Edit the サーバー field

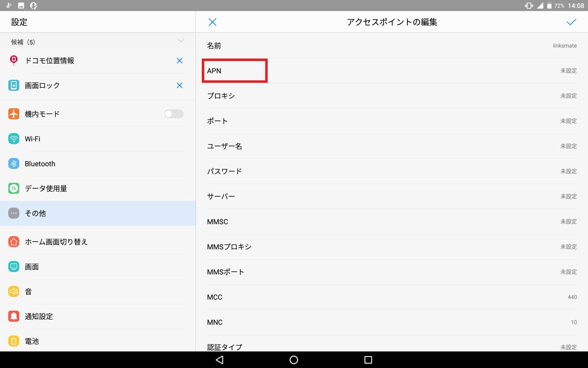point(392,197)
